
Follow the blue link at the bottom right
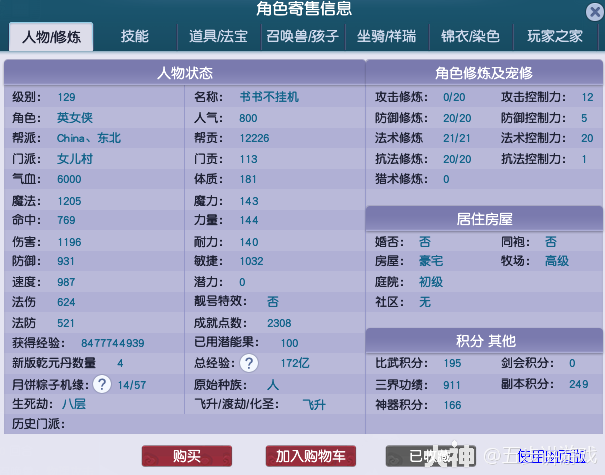coord(552,456)
